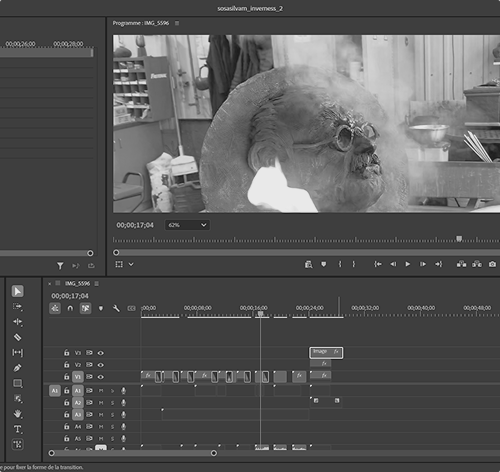The height and width of the screenshot is (472, 500).
Task: Open Program monitor panel menu
Action: 177,23
